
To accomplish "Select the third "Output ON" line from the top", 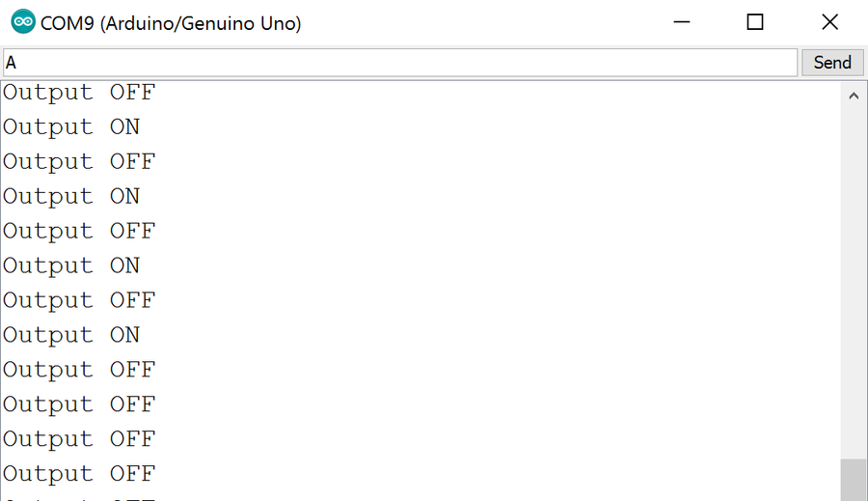I will click(71, 266).
